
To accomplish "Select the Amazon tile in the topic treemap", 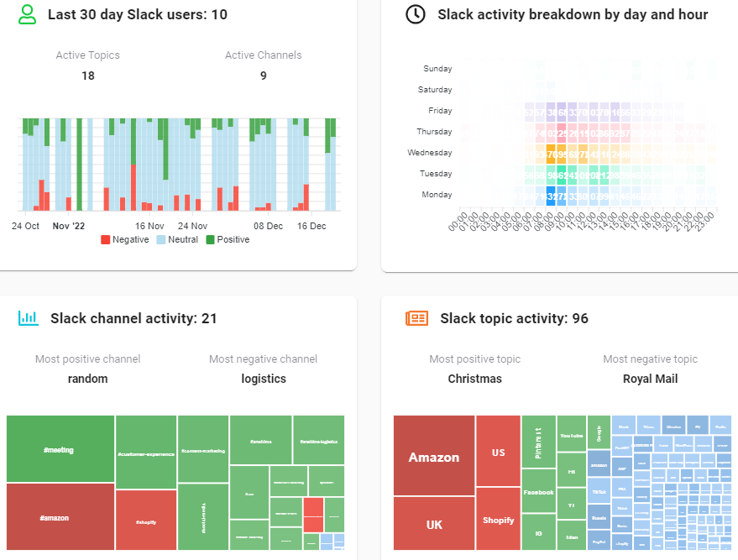I will coord(433,458).
